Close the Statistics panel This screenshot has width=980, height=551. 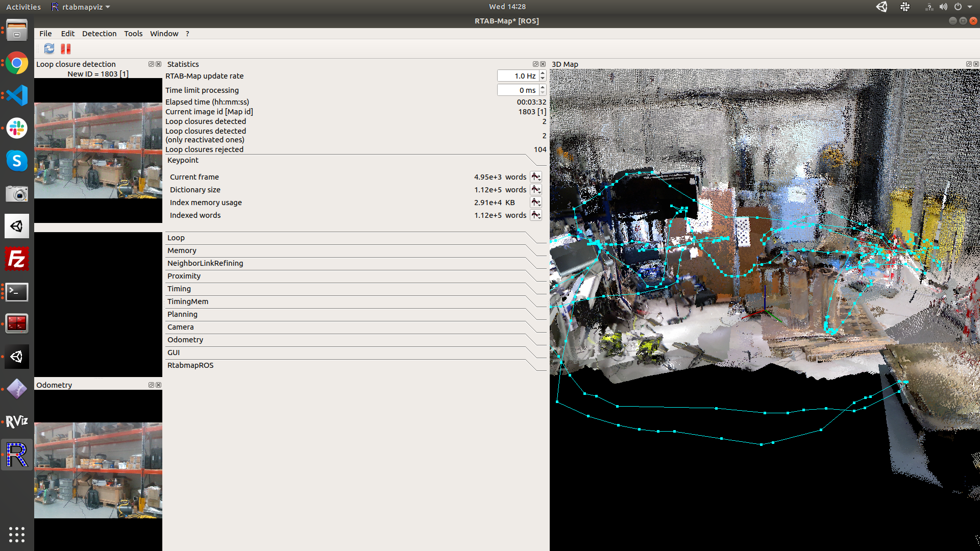pos(543,64)
